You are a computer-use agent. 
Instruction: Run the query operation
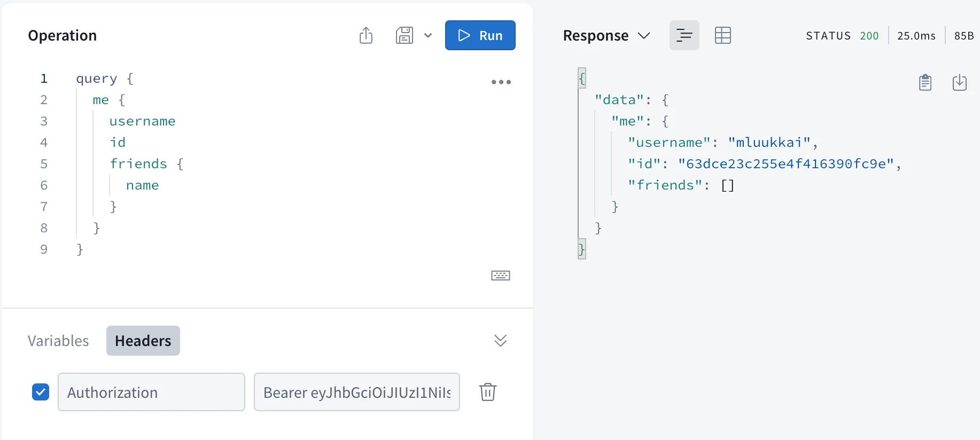click(480, 35)
